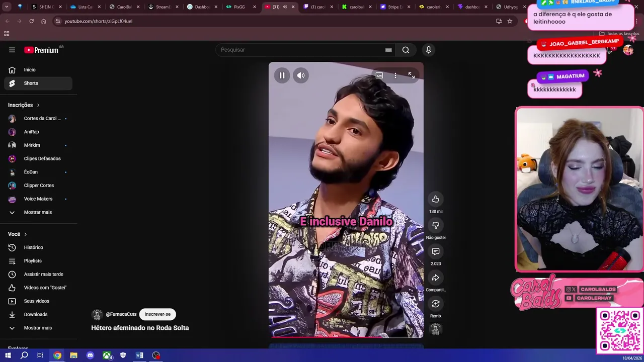Open the Windows Start menu
The height and width of the screenshot is (362, 644).
(x=8, y=355)
